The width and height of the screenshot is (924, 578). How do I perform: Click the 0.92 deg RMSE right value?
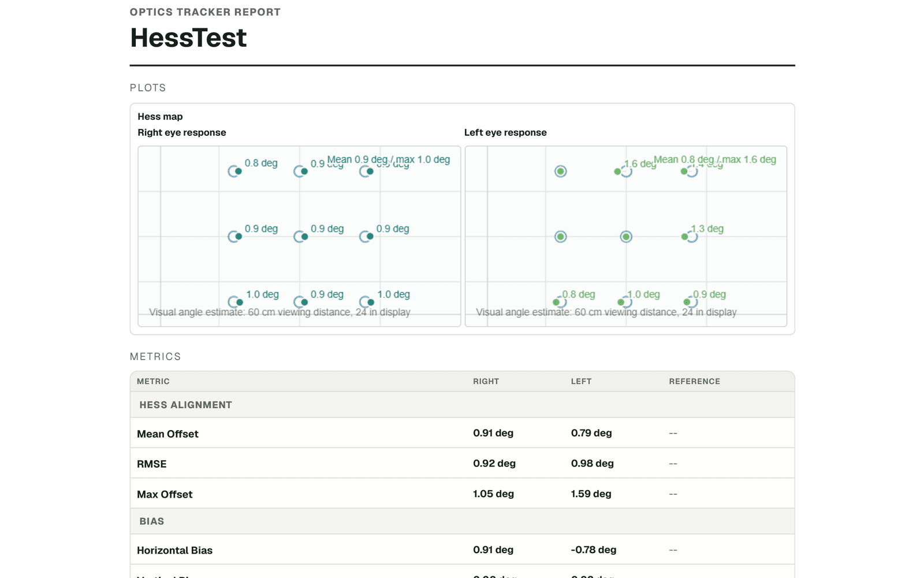[494, 464]
